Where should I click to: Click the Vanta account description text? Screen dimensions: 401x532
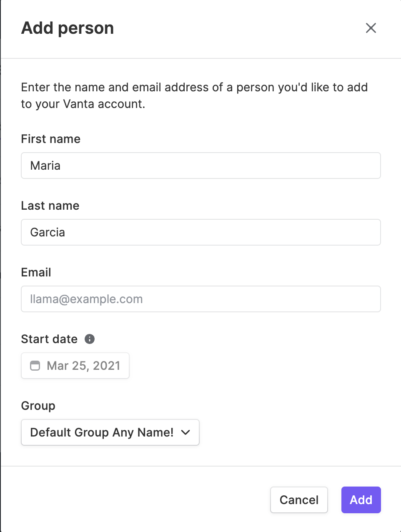coord(194,95)
